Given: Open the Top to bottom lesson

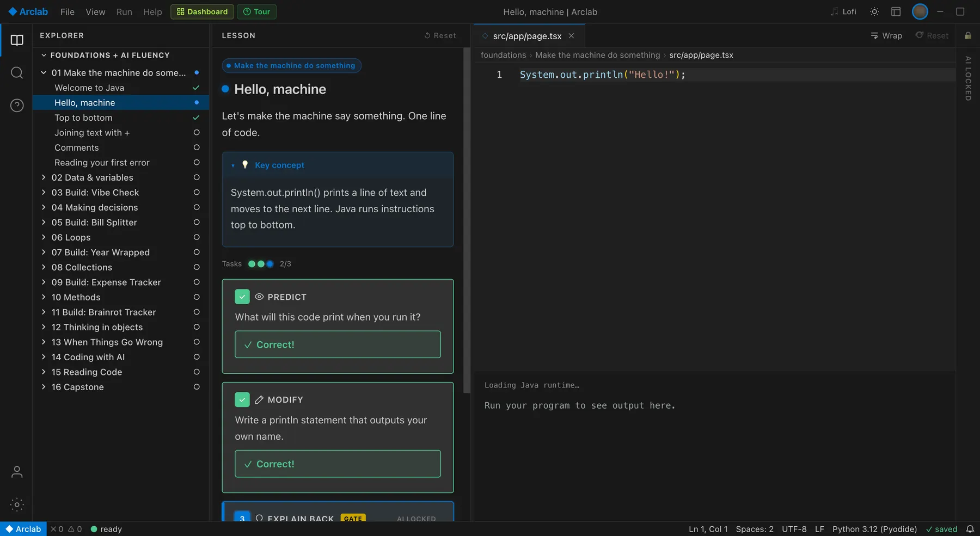Looking at the screenshot, I should (x=121, y=118).
